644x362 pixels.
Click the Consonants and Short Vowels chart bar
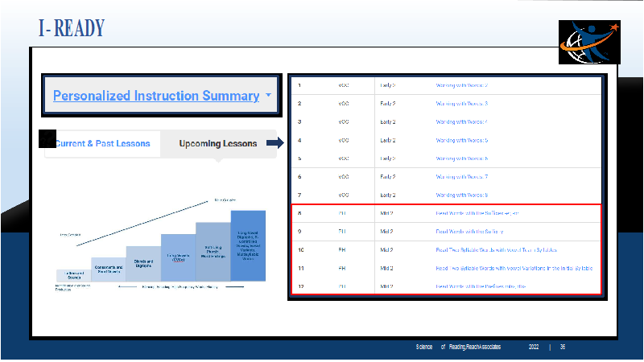(109, 269)
